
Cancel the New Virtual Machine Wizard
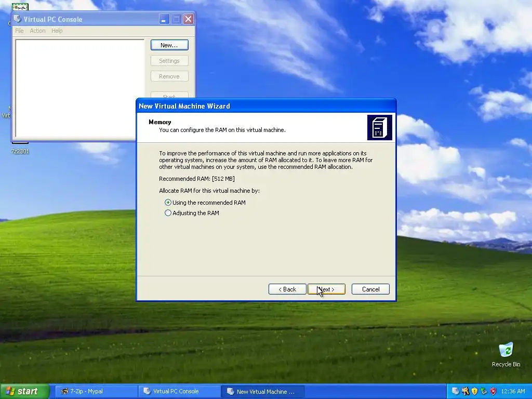370,289
